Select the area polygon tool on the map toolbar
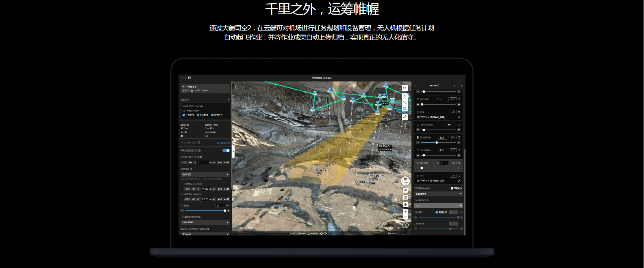This screenshot has height=268, width=644. click(405, 109)
